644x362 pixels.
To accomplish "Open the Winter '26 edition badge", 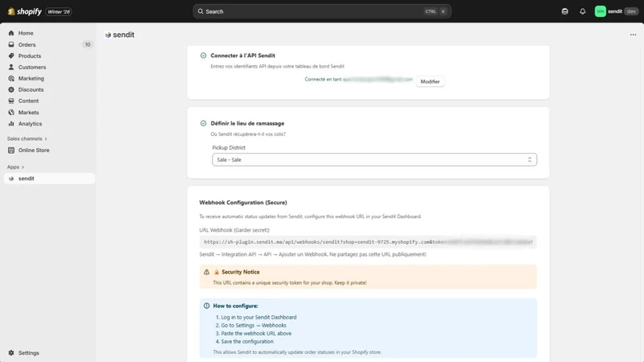I will point(59,11).
